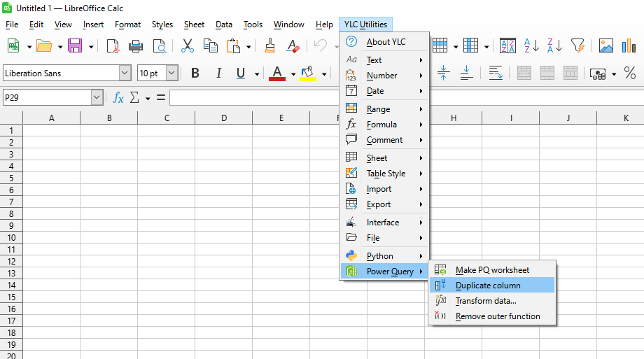Click the Clear Direct Formatting icon
Image resolution: width=644 pixels, height=359 pixels.
[x=293, y=45]
